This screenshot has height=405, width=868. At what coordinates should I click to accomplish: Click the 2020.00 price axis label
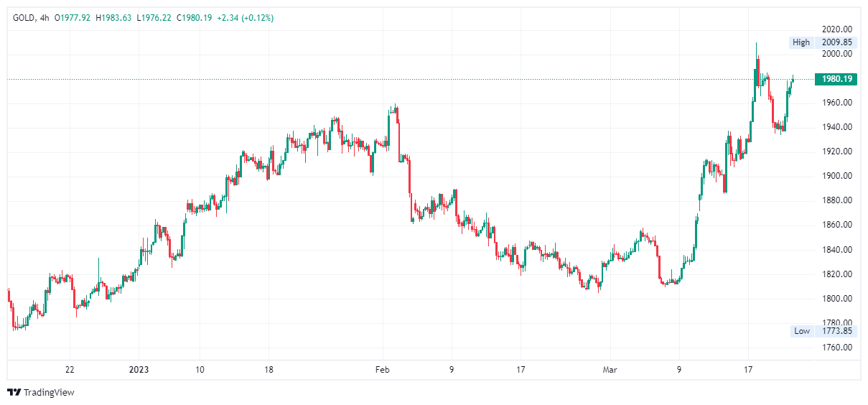[837, 29]
